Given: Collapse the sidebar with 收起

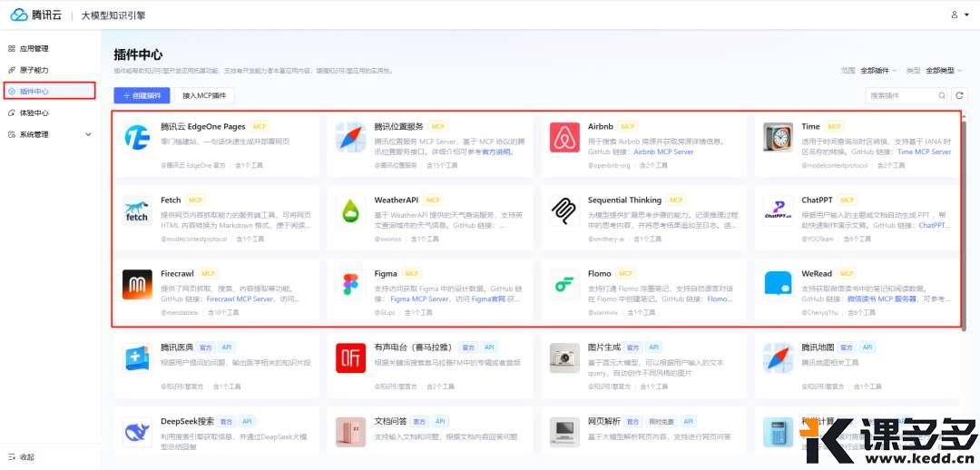Looking at the screenshot, I should click(22, 457).
